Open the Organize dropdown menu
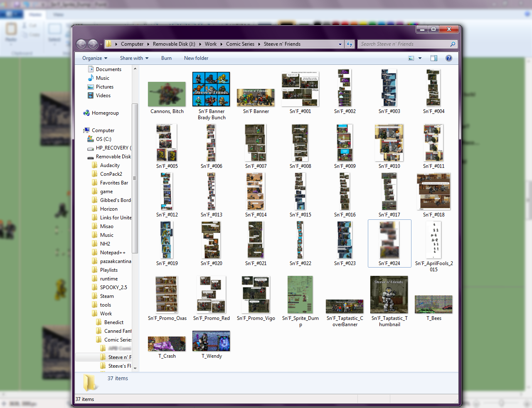 coord(95,58)
